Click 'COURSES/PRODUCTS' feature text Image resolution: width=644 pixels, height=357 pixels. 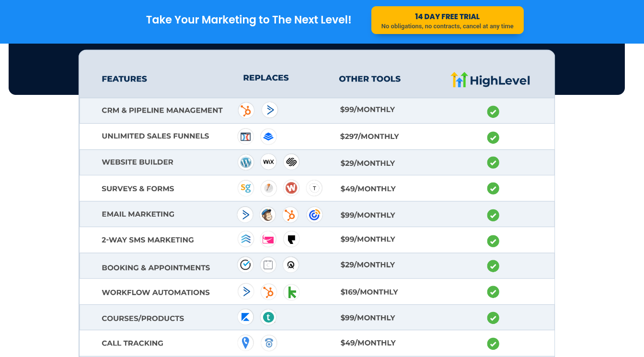point(143,318)
